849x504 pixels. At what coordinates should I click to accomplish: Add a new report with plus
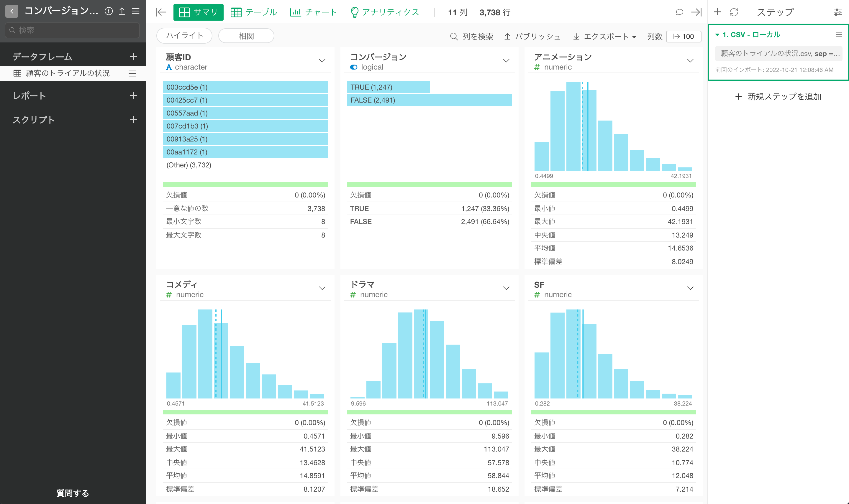133,96
